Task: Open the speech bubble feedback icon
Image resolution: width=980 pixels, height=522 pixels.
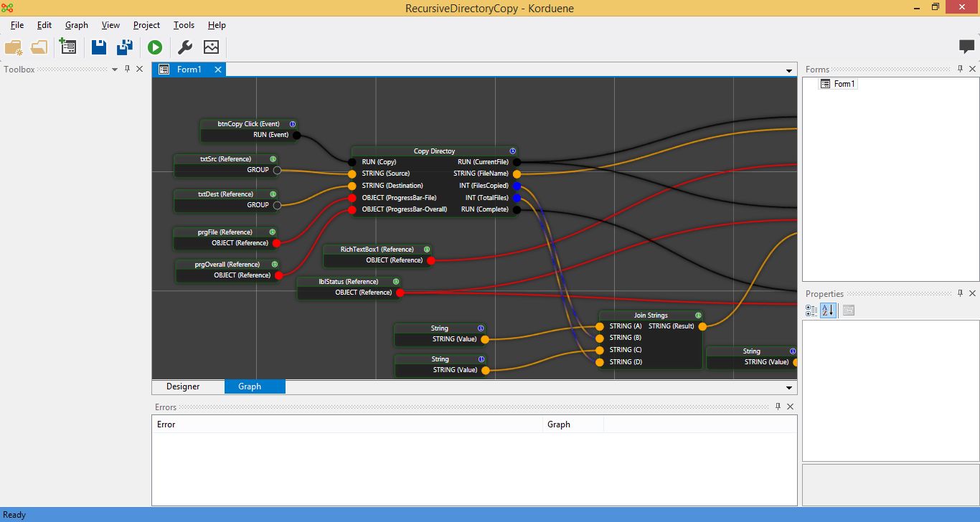Action: click(966, 47)
